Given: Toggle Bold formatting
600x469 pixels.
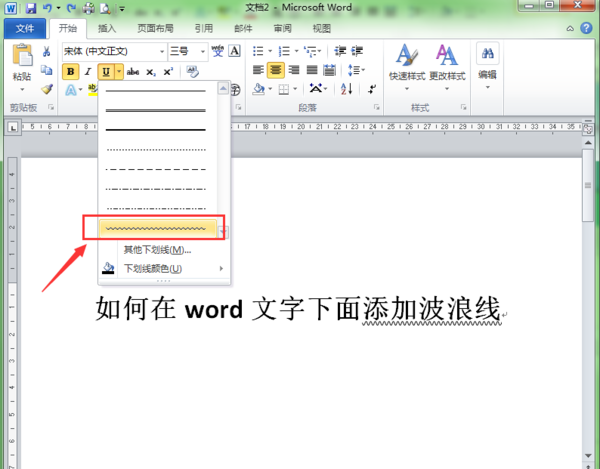Looking at the screenshot, I should [x=70, y=72].
